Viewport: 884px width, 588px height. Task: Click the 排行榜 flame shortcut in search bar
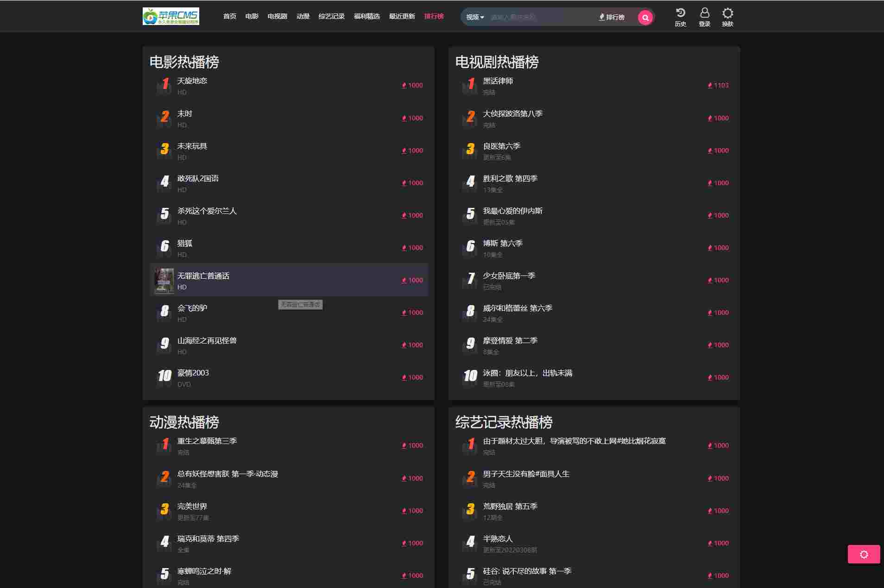click(x=612, y=17)
